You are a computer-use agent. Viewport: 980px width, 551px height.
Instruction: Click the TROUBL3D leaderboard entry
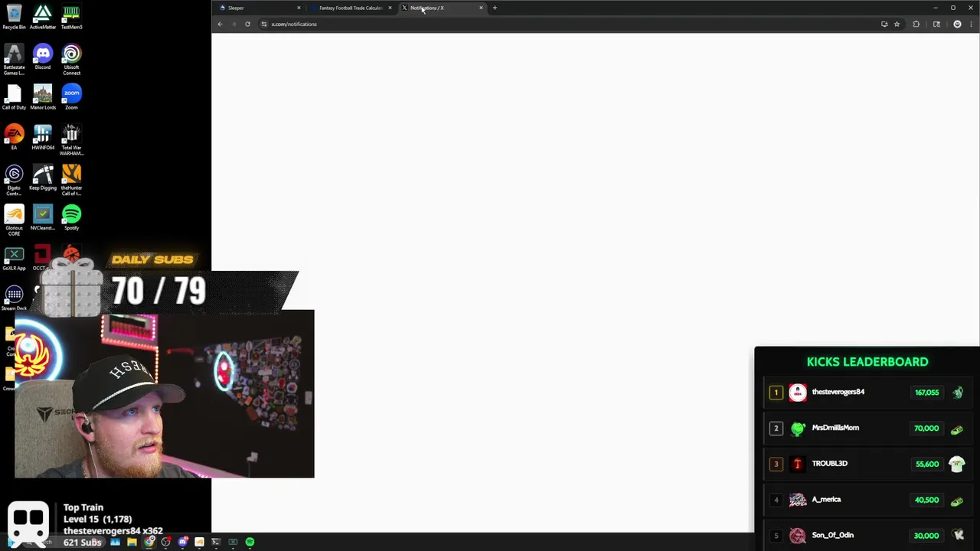tap(867, 464)
